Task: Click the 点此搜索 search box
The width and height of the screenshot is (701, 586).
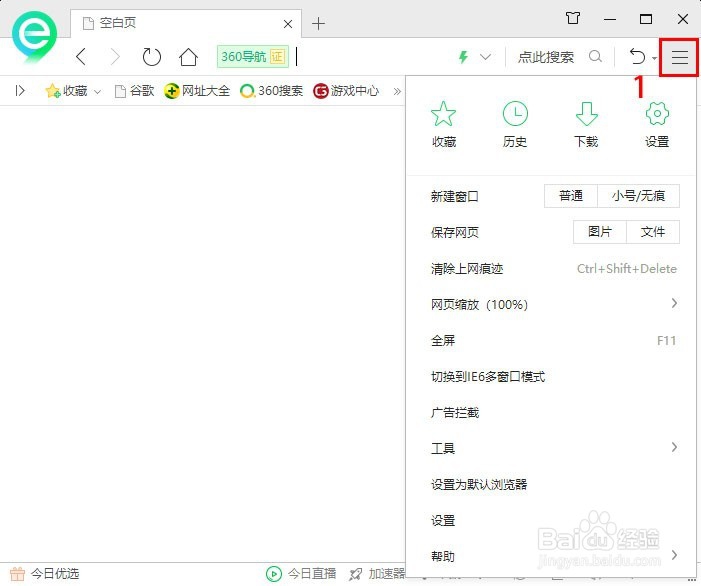Action: pos(546,57)
